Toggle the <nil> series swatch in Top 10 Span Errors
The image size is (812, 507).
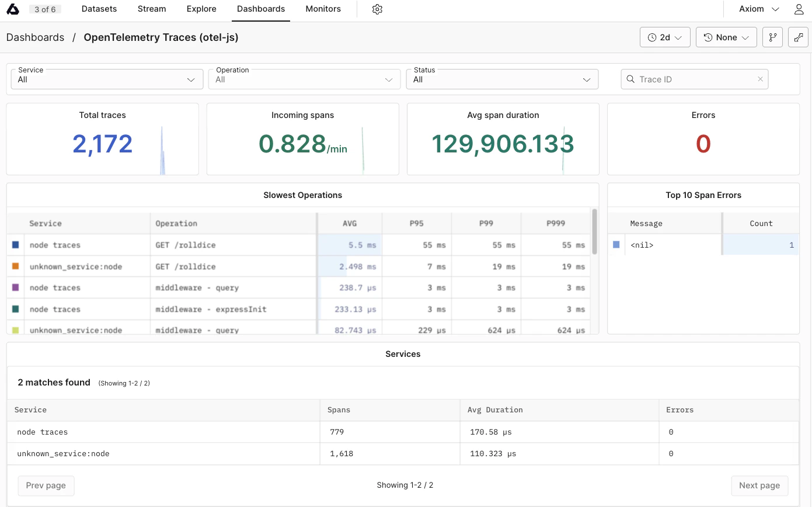[617, 245]
